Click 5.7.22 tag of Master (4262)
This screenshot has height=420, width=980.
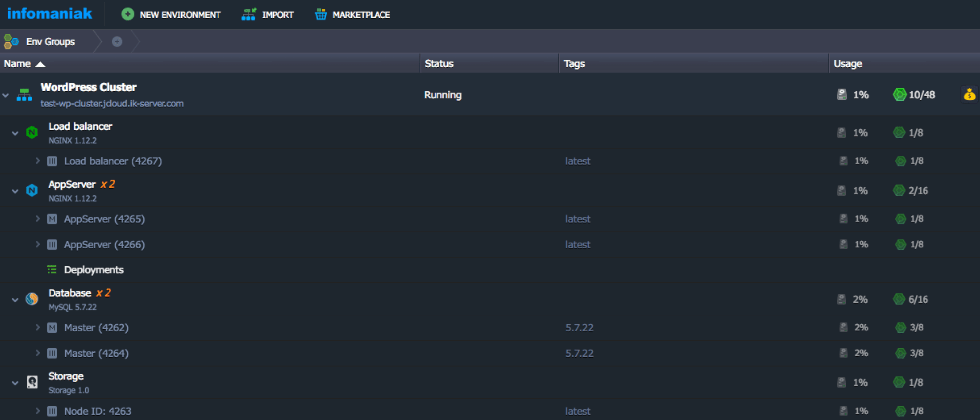click(x=579, y=327)
